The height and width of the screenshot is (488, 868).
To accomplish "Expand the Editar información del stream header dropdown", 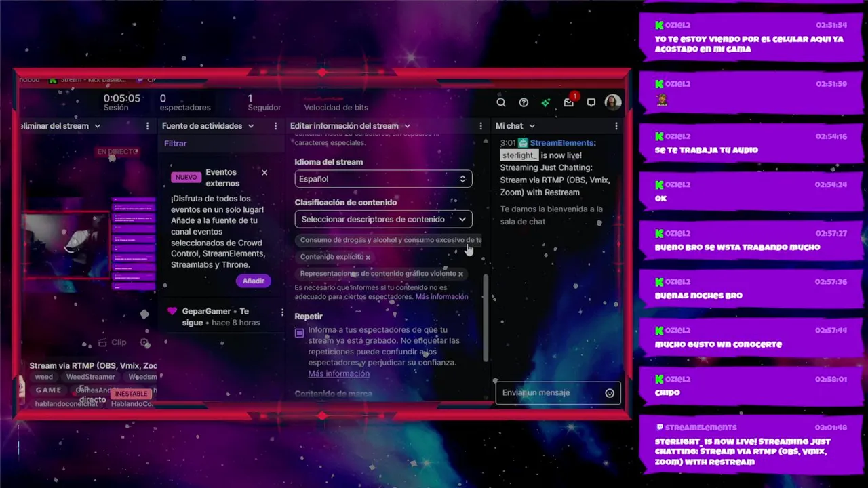I will [x=407, y=126].
